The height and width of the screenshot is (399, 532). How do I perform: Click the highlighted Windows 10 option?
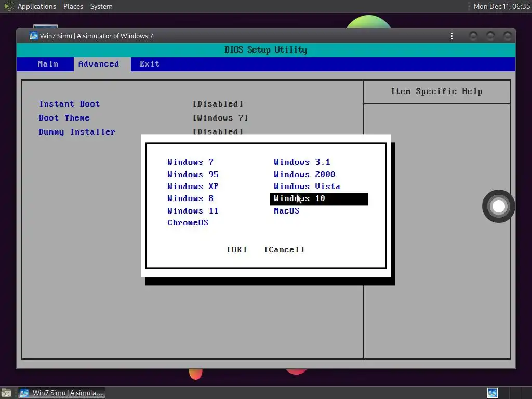319,199
